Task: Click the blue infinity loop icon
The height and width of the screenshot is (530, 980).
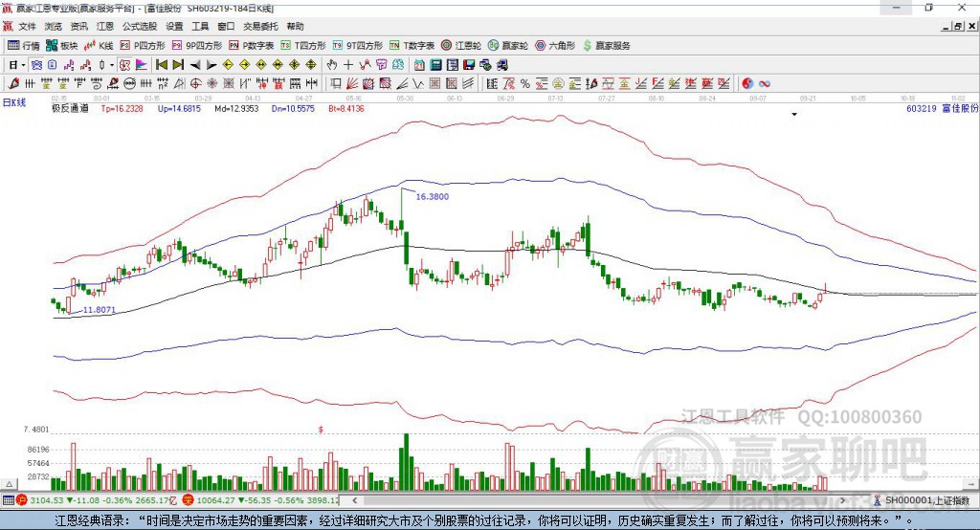Action: click(764, 84)
